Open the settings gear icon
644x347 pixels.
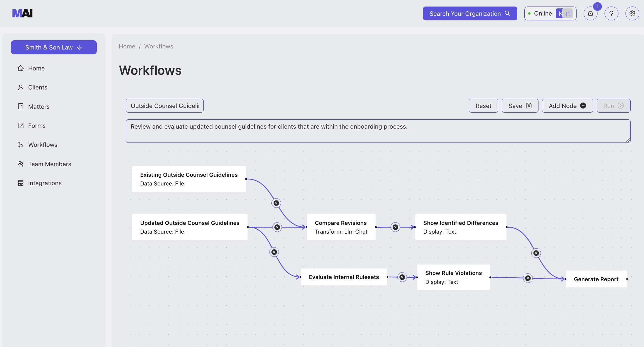pyautogui.click(x=632, y=13)
